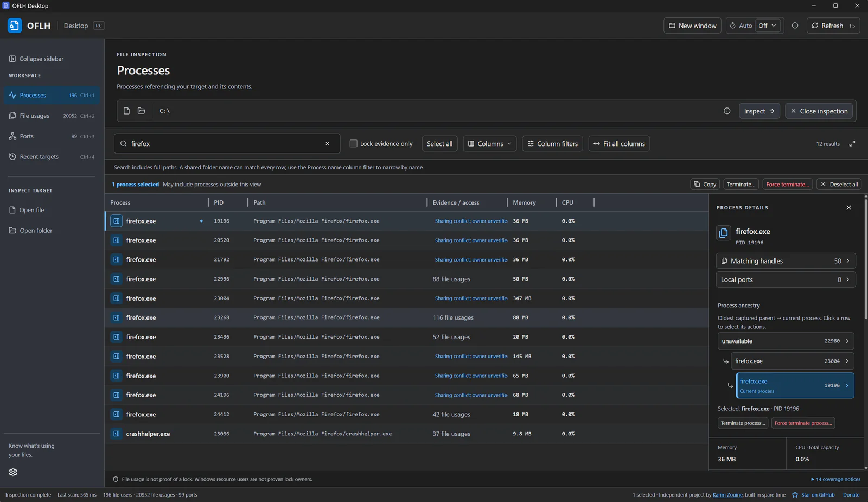The width and height of the screenshot is (868, 502).
Task: Open Karim Zouine link
Action: pyautogui.click(x=727, y=495)
